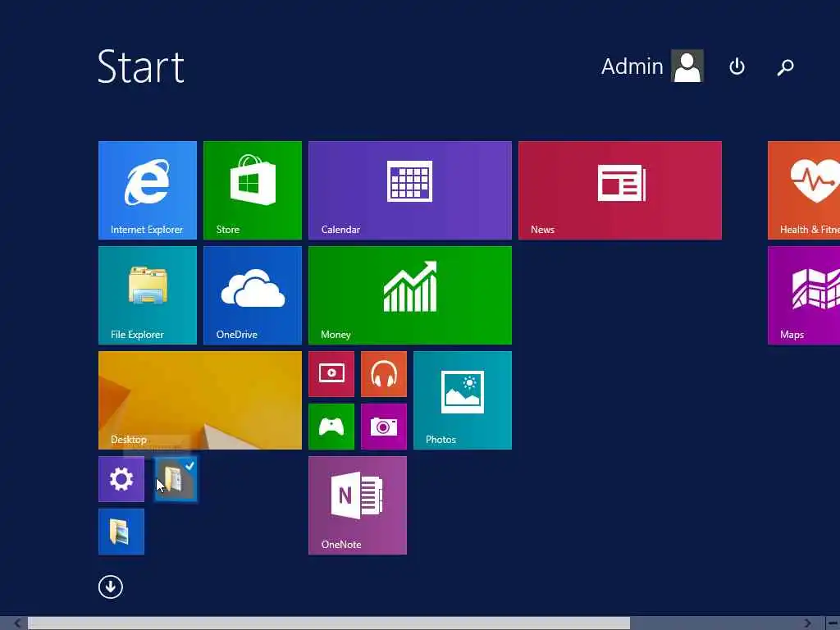
Task: Open the Calendar tile
Action: pos(410,190)
